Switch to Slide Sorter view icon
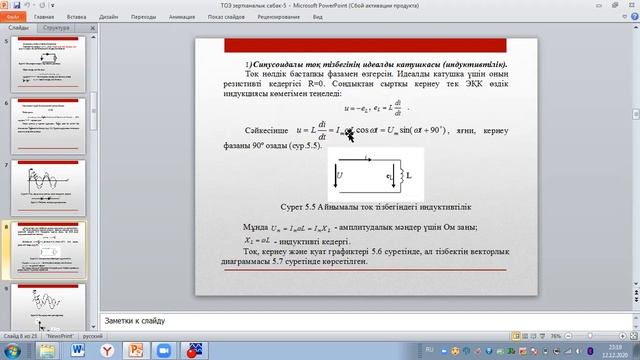Screen dimensions: 640x360 pyautogui.click(x=525, y=336)
